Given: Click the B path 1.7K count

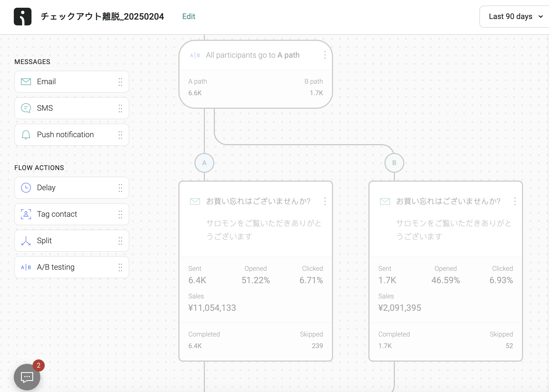Looking at the screenshot, I should [x=316, y=93].
